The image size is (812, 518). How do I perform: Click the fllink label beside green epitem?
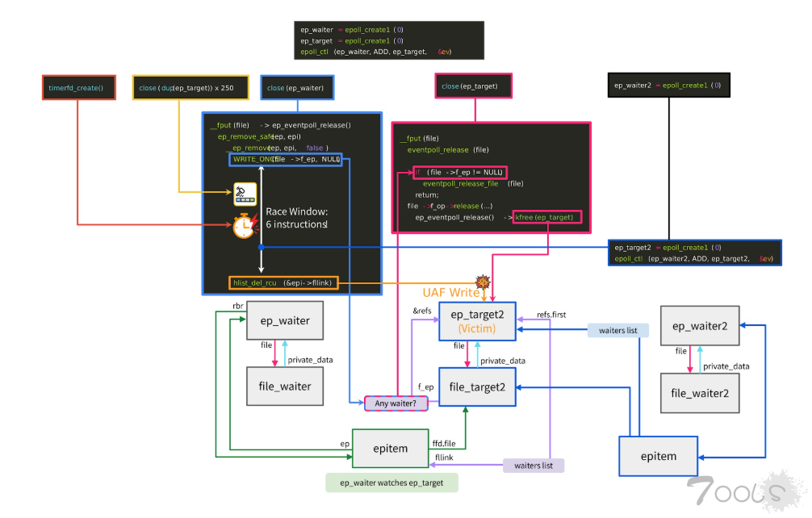(444, 457)
